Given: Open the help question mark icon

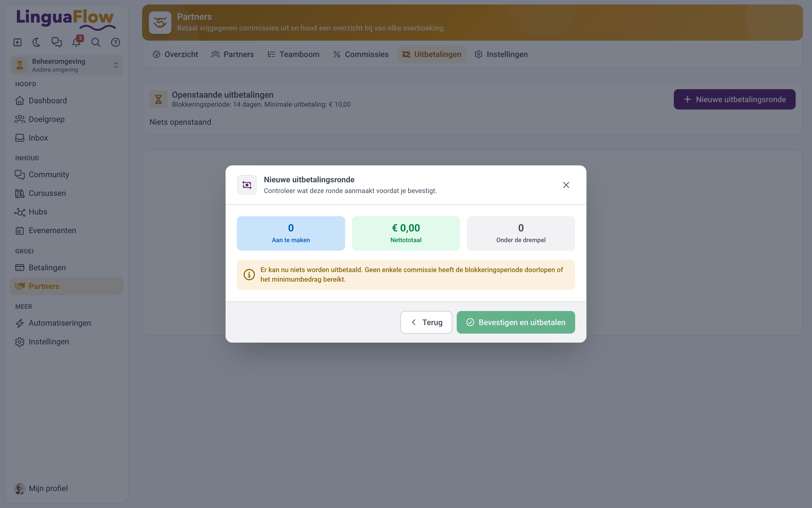Looking at the screenshot, I should [x=115, y=42].
